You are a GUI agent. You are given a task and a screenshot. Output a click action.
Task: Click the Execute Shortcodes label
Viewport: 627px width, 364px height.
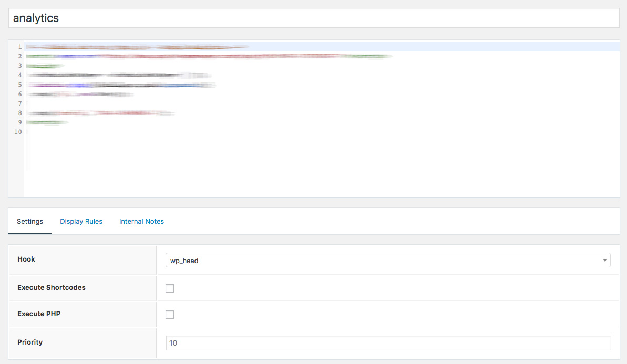pos(51,288)
